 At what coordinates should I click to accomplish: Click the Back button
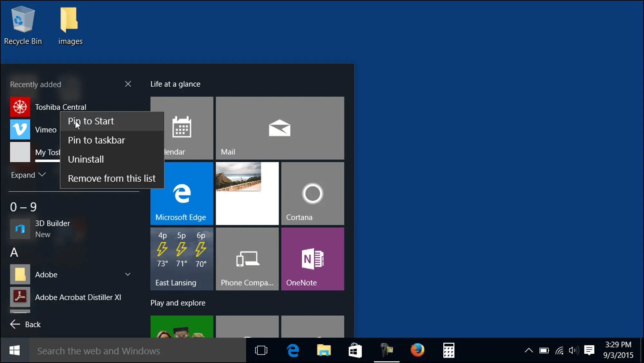25,324
